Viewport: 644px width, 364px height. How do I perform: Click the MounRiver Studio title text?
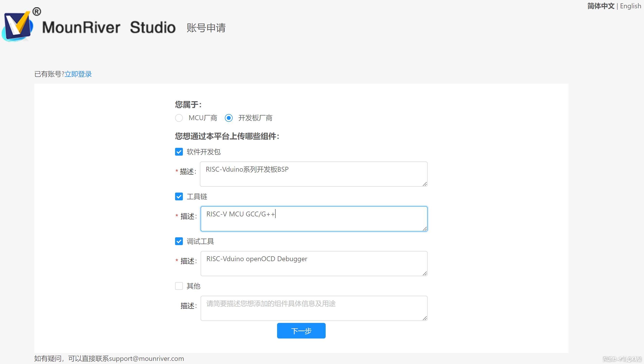[109, 27]
